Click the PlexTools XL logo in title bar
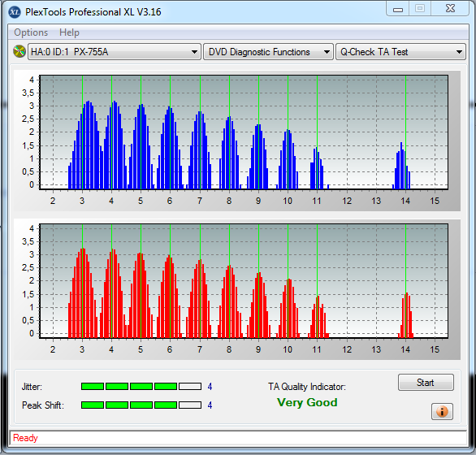 coord(15,12)
